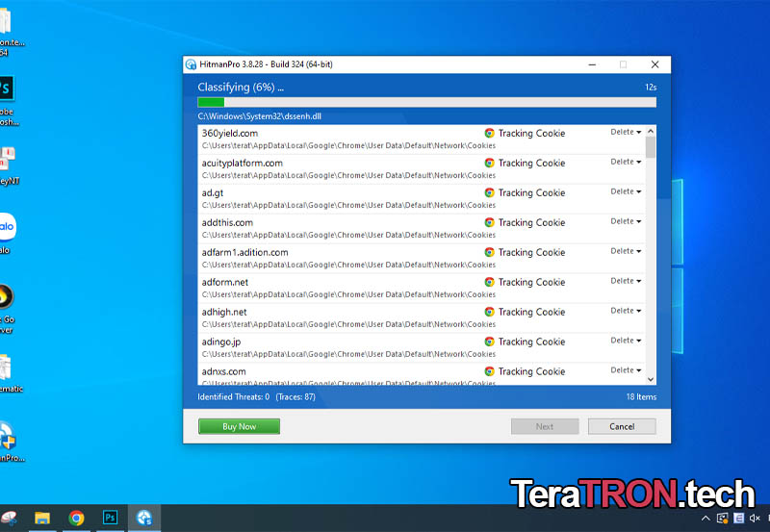Click Chrome icon on adingo.jp row
The height and width of the screenshot is (532, 770).
(489, 342)
